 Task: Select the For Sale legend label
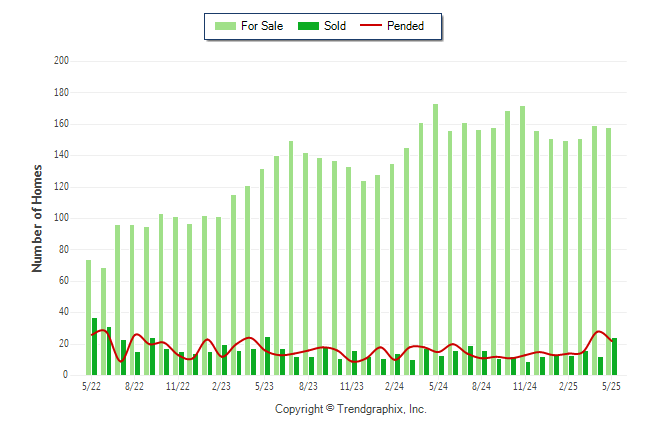pyautogui.click(x=262, y=26)
